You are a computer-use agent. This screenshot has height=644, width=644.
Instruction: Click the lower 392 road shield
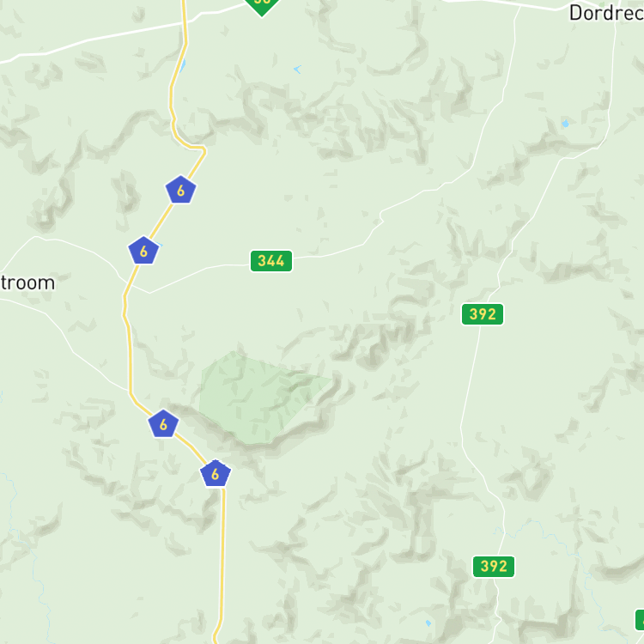coord(494,567)
